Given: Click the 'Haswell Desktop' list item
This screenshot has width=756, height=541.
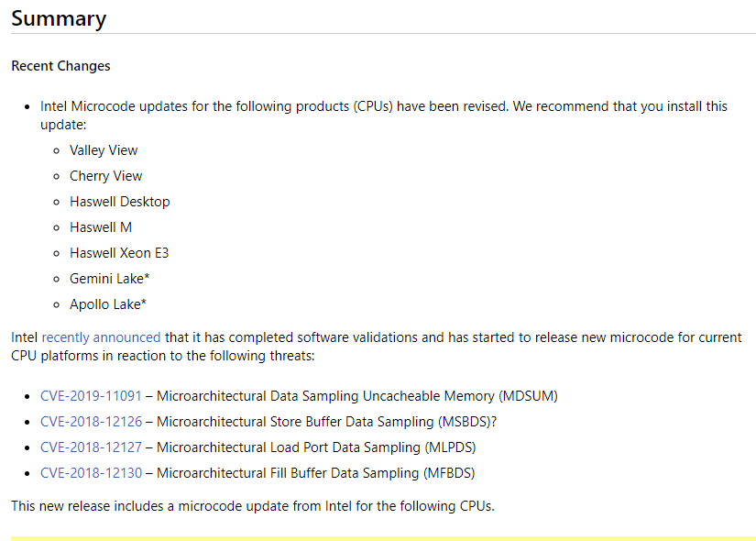Looking at the screenshot, I should (x=120, y=202).
